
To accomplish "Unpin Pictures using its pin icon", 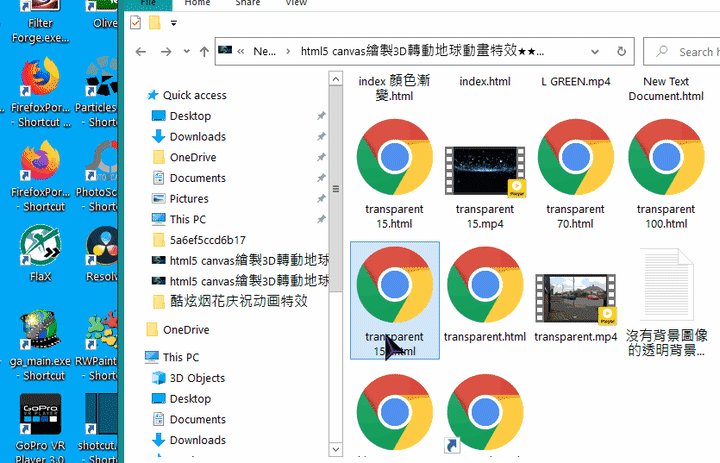I will click(321, 198).
